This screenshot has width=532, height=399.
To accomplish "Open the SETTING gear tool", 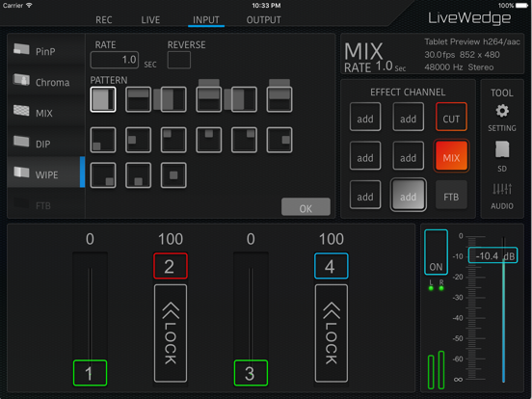I will click(502, 117).
